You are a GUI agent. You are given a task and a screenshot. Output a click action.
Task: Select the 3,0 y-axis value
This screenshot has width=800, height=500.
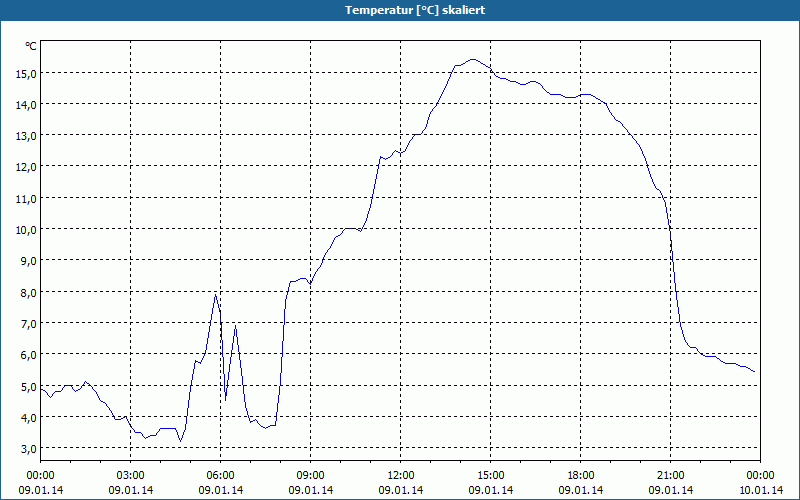pyautogui.click(x=29, y=448)
